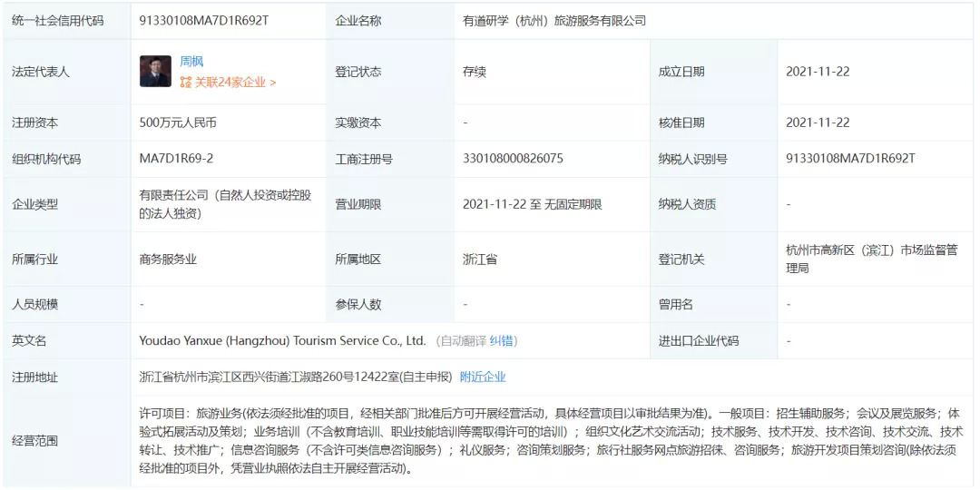Viewport: 980px width, 490px height.
Task: Click the 所属地区 header cell
Action: [x=390, y=259]
